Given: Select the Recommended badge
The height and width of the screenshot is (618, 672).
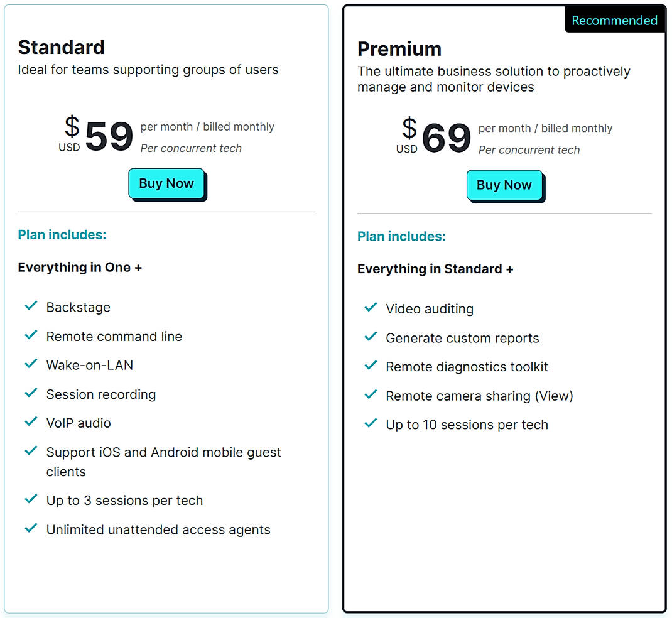Looking at the screenshot, I should click(x=614, y=19).
